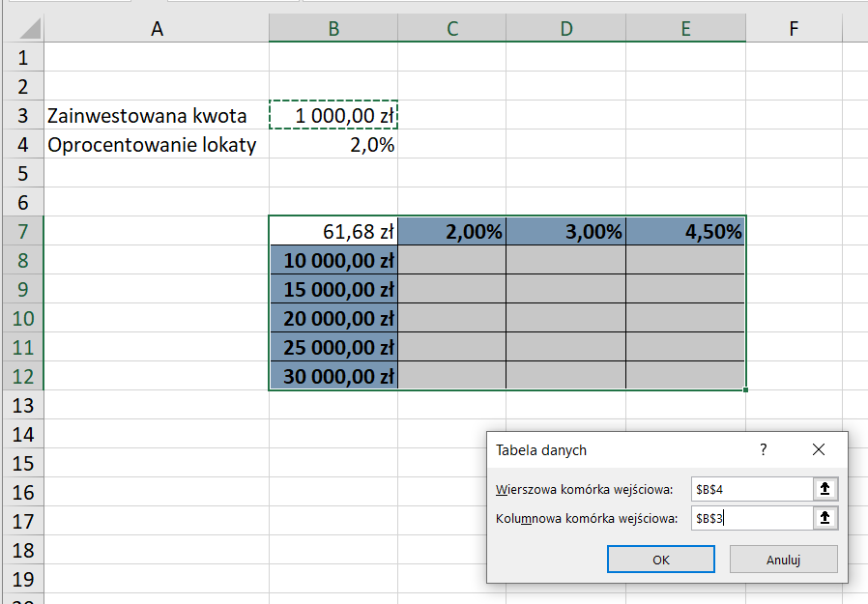This screenshot has width=868, height=604.
Task: Open dialog help via the question mark icon
Action: (x=763, y=449)
